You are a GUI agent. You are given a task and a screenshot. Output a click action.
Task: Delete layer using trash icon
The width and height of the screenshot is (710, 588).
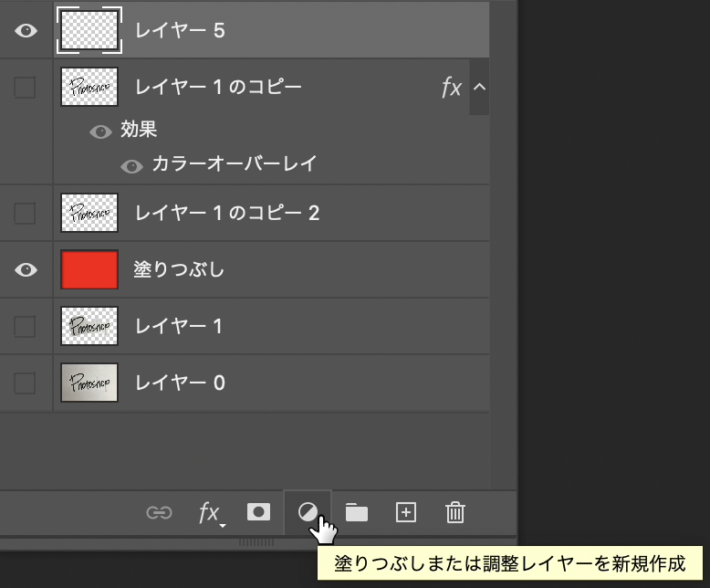coord(455,513)
